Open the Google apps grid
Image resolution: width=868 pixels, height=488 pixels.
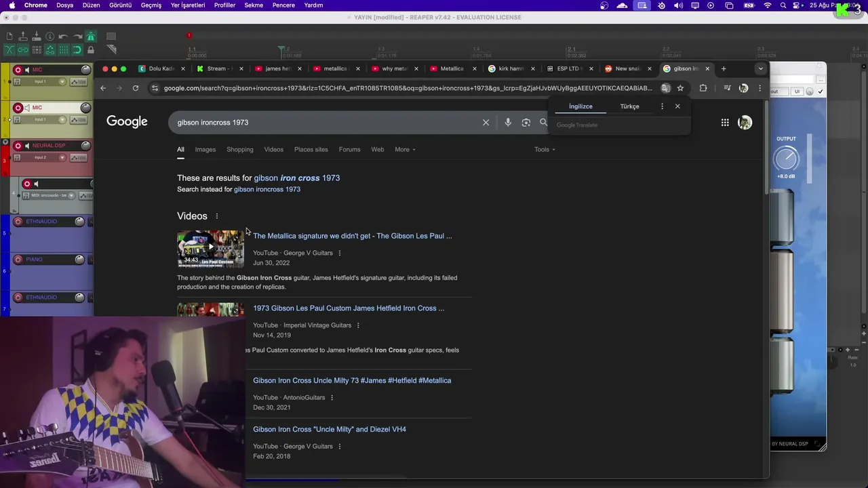coord(725,123)
